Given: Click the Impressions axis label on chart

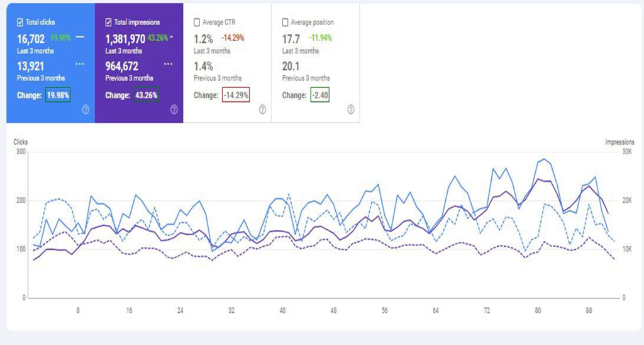Looking at the screenshot, I should [x=619, y=142].
